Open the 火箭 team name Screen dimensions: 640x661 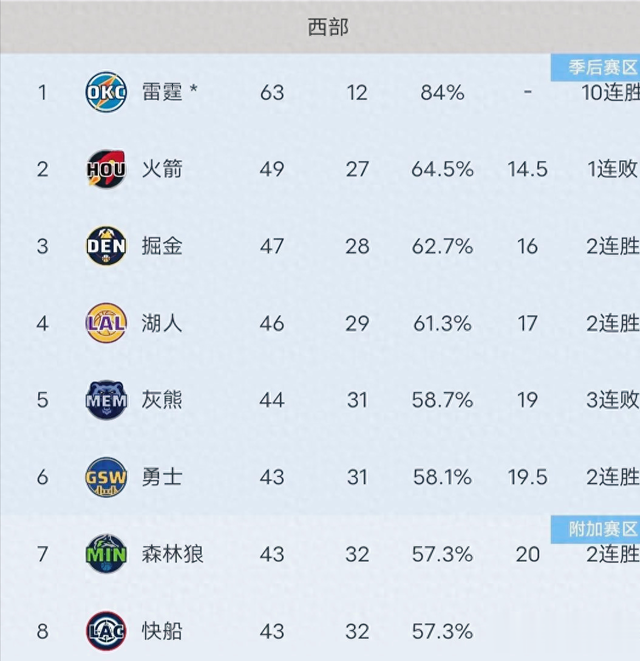162,169
